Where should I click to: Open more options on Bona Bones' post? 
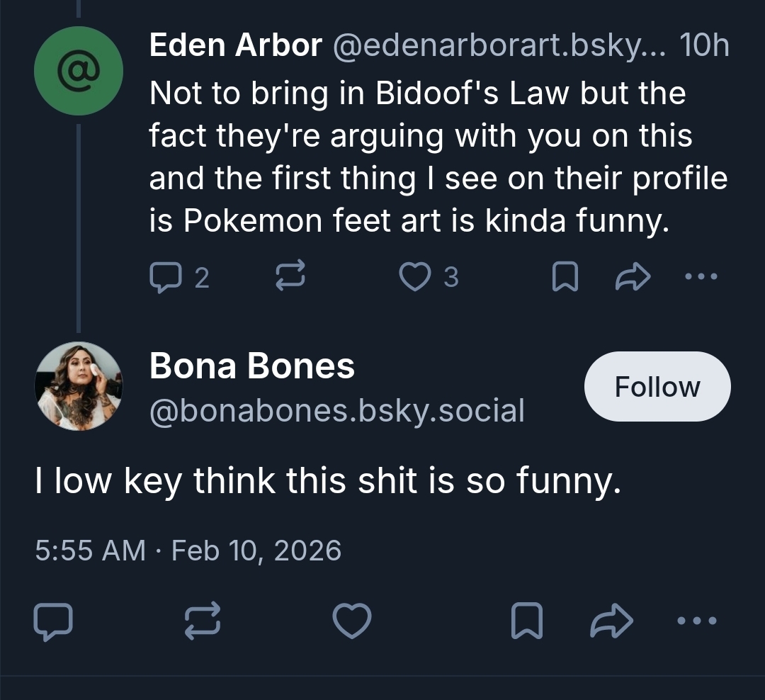click(697, 622)
